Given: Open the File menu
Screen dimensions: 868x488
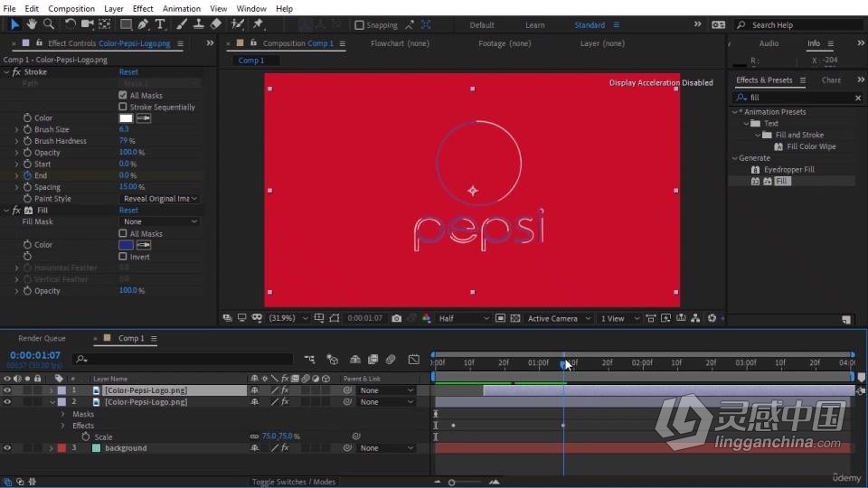Looking at the screenshot, I should pos(9,8).
